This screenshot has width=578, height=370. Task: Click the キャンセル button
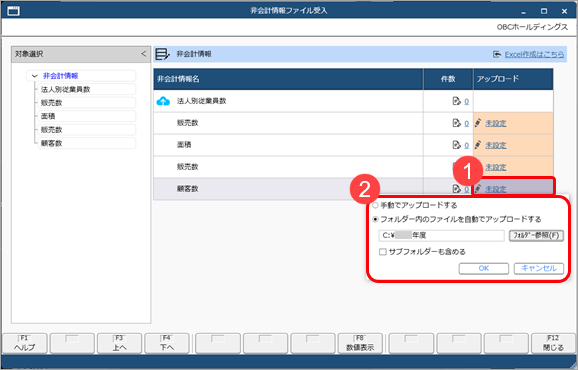[539, 268]
